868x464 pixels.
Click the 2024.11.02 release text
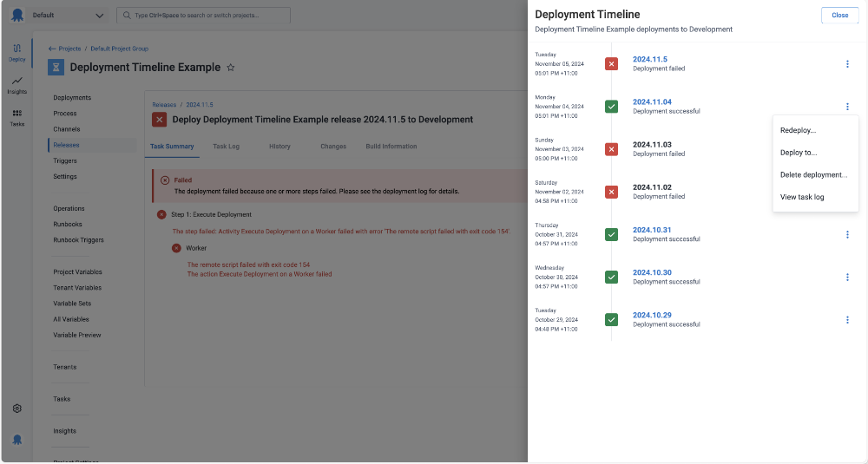[652, 187]
